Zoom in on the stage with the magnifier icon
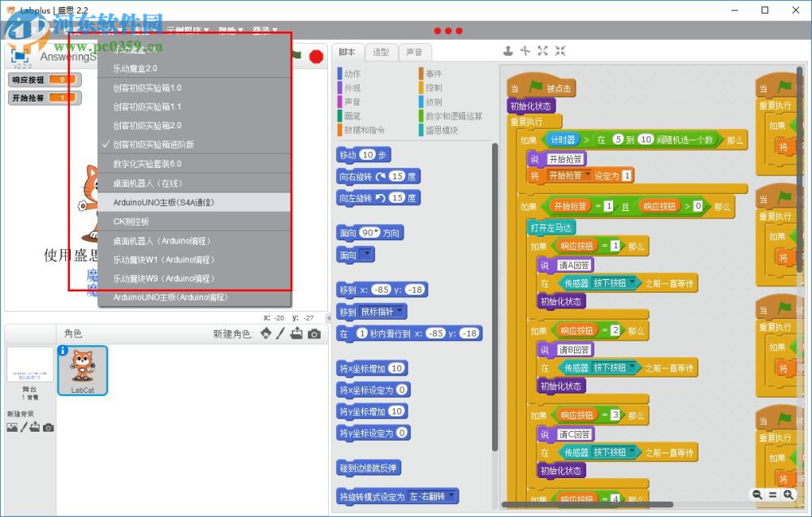The height and width of the screenshot is (517, 812). (x=788, y=495)
